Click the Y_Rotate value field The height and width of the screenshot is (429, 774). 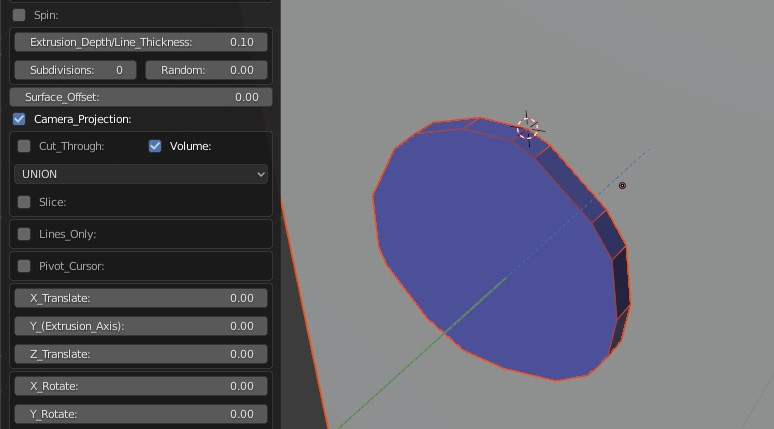(140, 414)
